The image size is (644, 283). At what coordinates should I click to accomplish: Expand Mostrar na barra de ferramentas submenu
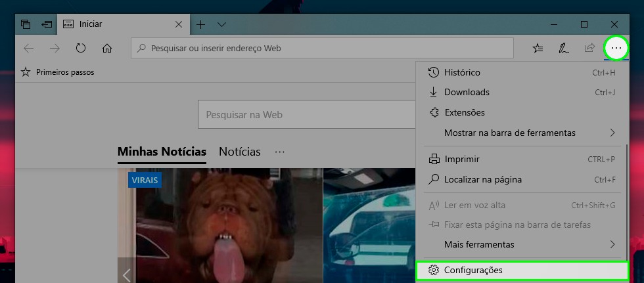522,133
